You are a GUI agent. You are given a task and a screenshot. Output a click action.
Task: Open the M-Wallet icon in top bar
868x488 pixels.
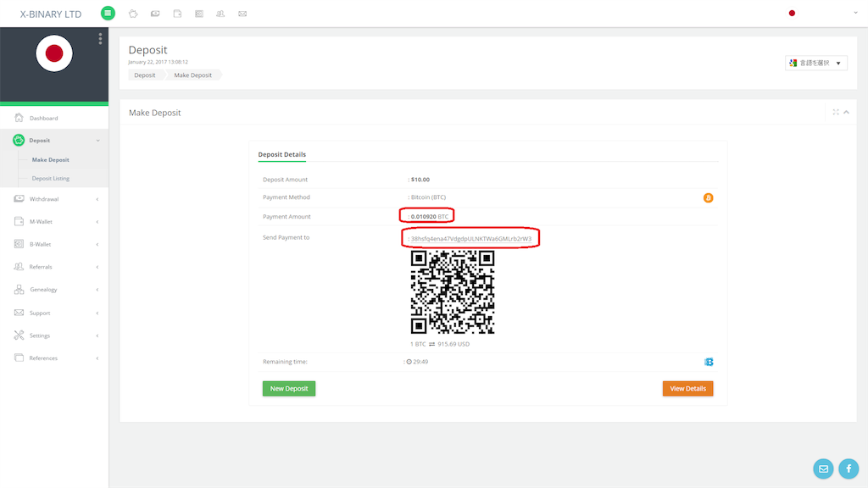point(177,14)
